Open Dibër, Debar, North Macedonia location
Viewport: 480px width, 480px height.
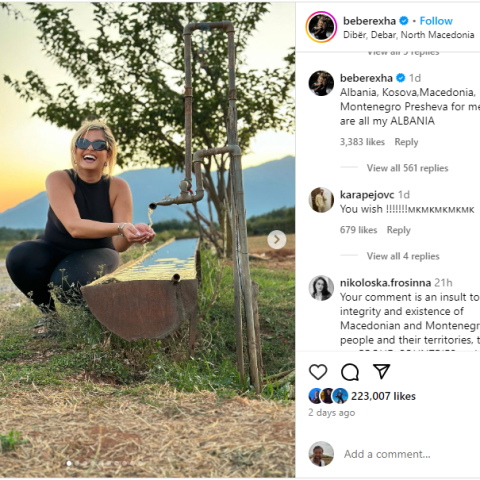(x=409, y=35)
